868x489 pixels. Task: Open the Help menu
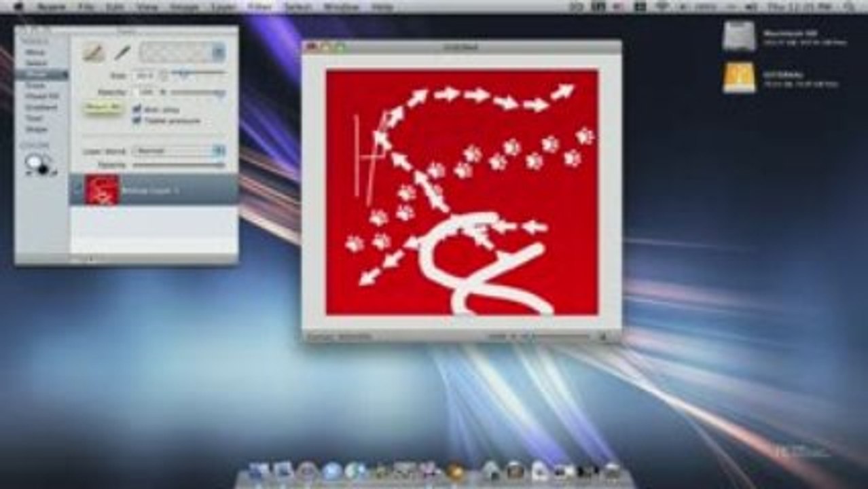click(x=382, y=7)
